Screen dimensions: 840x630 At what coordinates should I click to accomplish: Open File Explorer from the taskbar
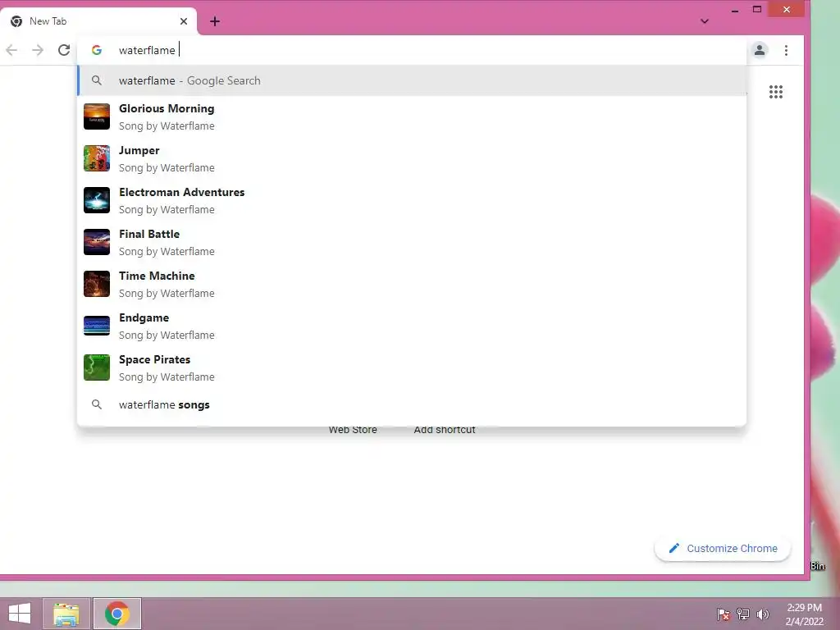click(x=66, y=614)
